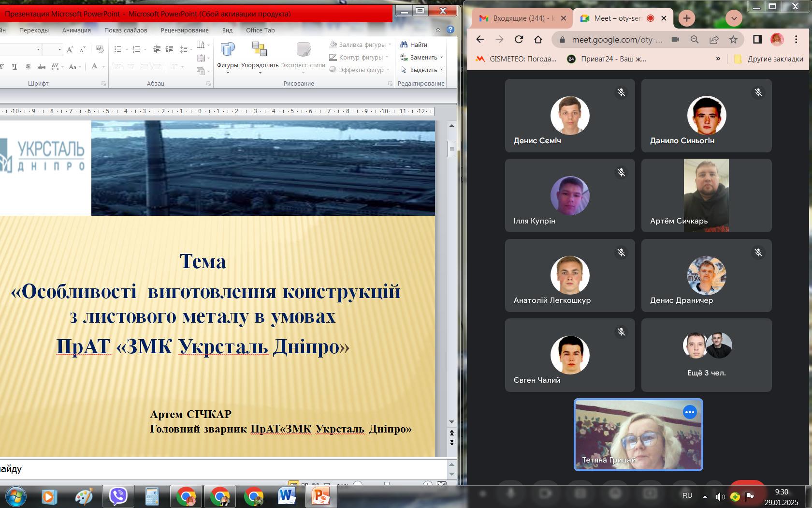Open Абзац dialog launcher
The image size is (812, 508).
[208, 84]
